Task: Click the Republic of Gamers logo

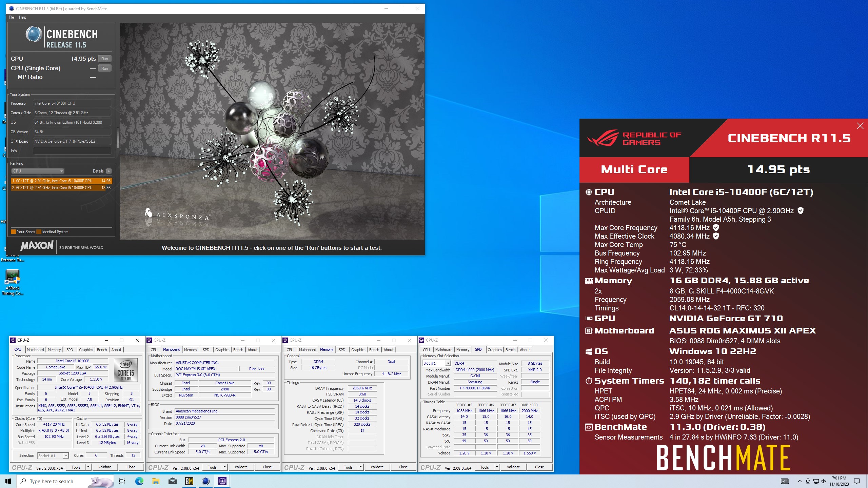Action: 634,139
